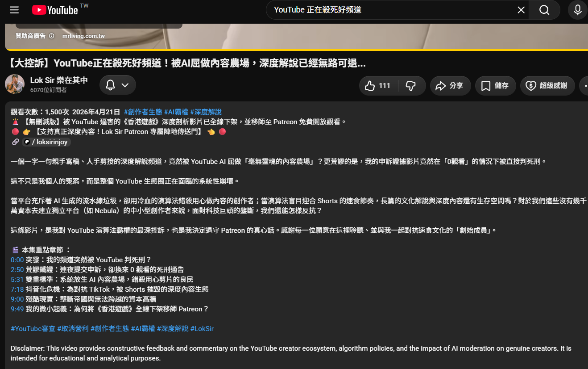Click the yellow ad progress bar
This screenshot has width=588, height=369.
click(296, 50)
